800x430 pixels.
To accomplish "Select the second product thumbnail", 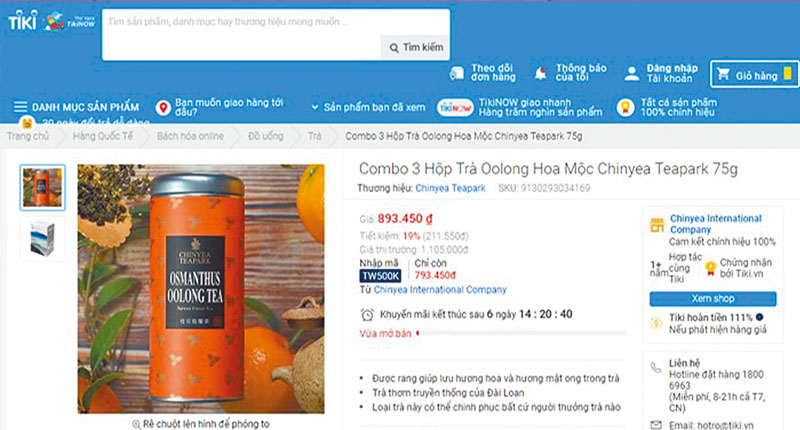I will pos(42,239).
